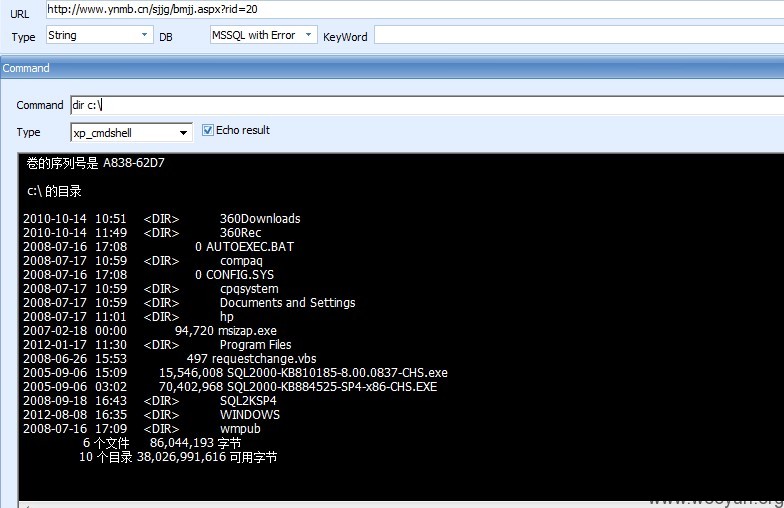The image size is (784, 508).
Task: Click the Documents and Settings row
Action: pyautogui.click(x=189, y=302)
